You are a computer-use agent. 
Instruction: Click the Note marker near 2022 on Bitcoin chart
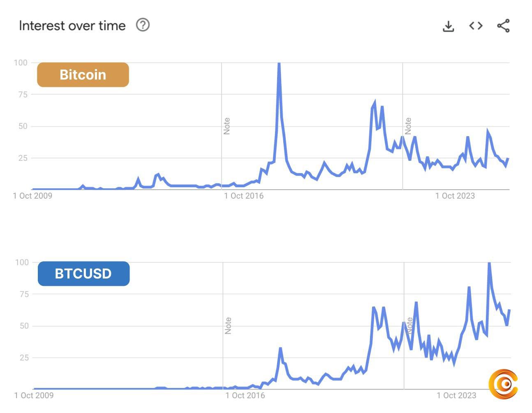pyautogui.click(x=408, y=126)
